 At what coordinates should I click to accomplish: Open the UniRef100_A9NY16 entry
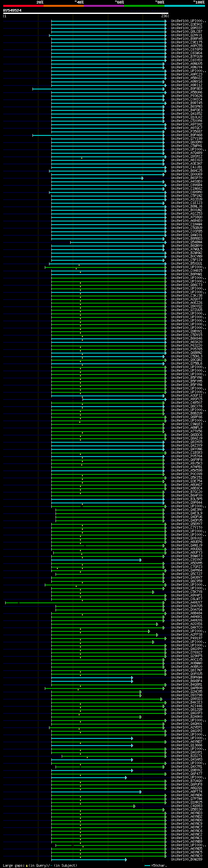coord(187,81)
